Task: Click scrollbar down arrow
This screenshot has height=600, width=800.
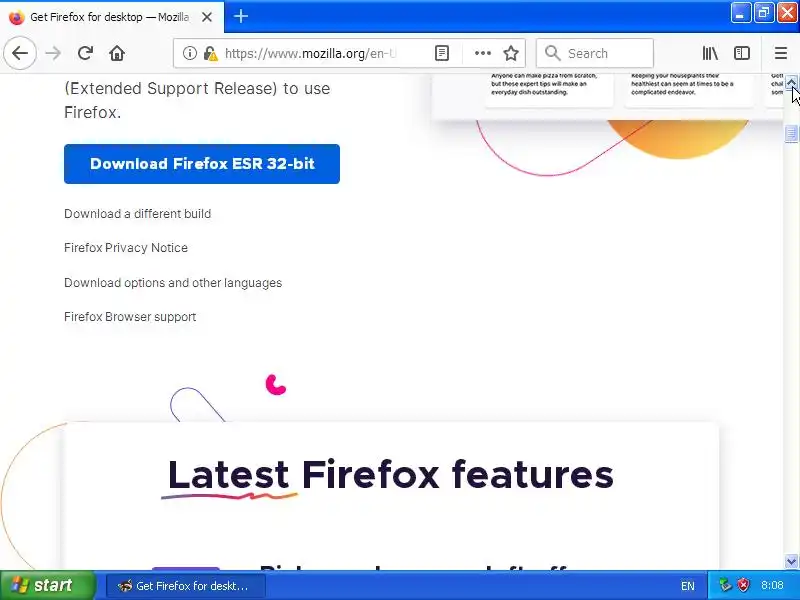Action: [791, 562]
